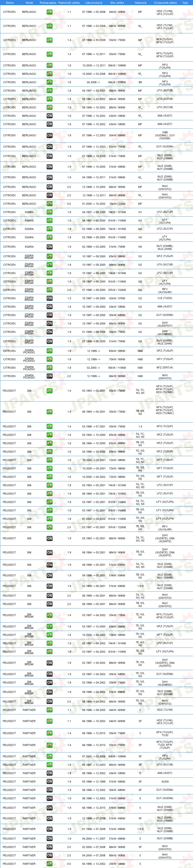
Task: Click ON icon of Berlingo D9B 50kW / 68KM row
Action: pos(50,136)
